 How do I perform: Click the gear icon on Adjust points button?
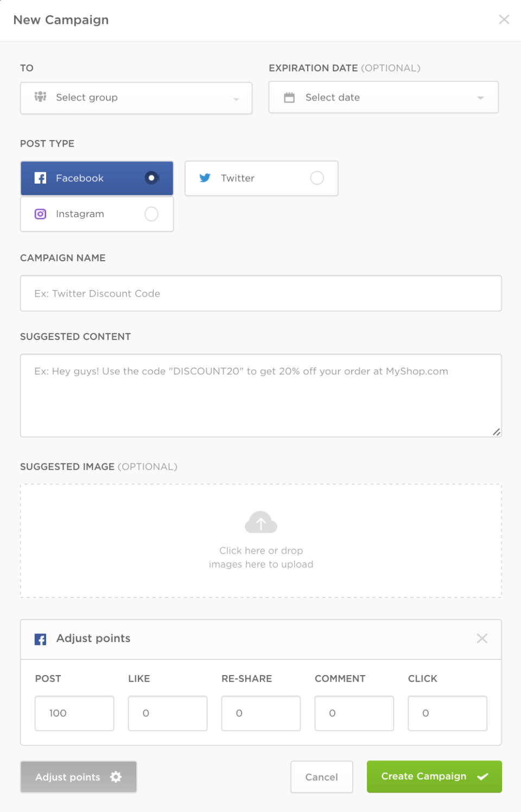click(116, 777)
